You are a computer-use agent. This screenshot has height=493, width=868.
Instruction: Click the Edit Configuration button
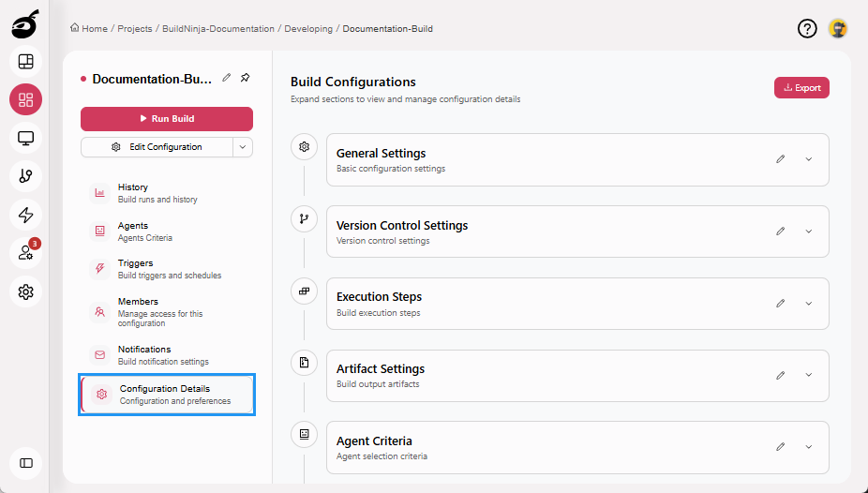pos(157,147)
